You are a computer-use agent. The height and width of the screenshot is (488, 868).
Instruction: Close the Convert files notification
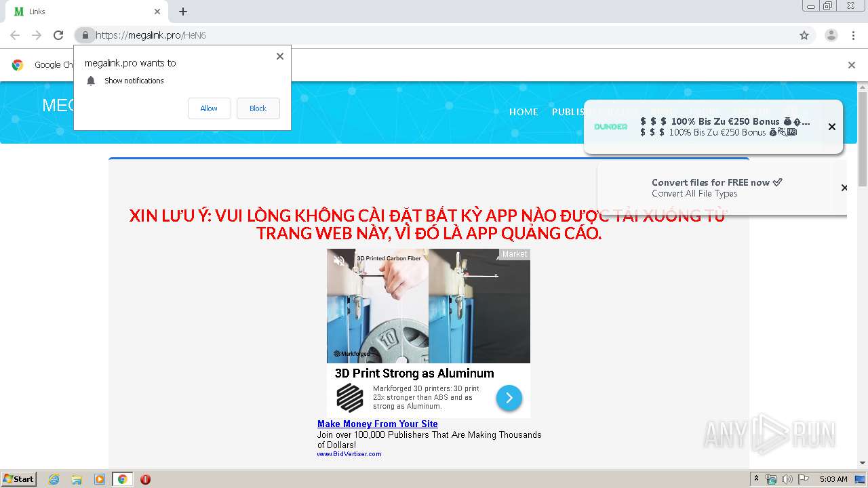click(x=844, y=188)
